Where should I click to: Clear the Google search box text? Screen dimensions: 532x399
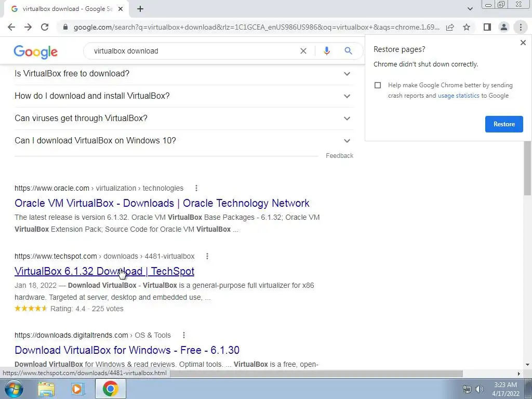303,51
